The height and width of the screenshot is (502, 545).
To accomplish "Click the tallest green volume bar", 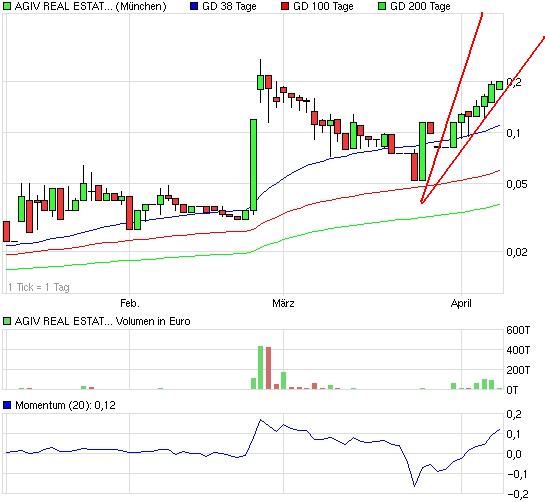I will tap(261, 367).
